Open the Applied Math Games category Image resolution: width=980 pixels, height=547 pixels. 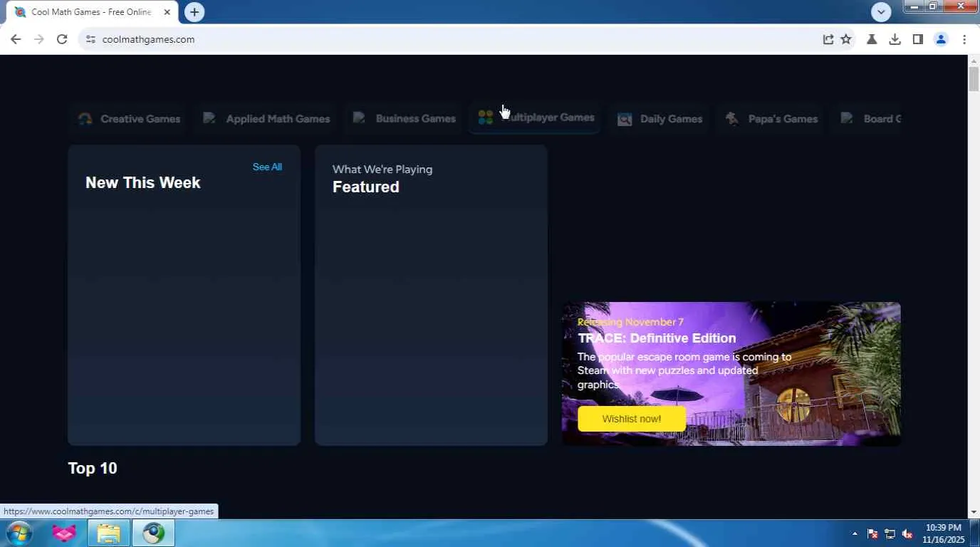coord(266,119)
